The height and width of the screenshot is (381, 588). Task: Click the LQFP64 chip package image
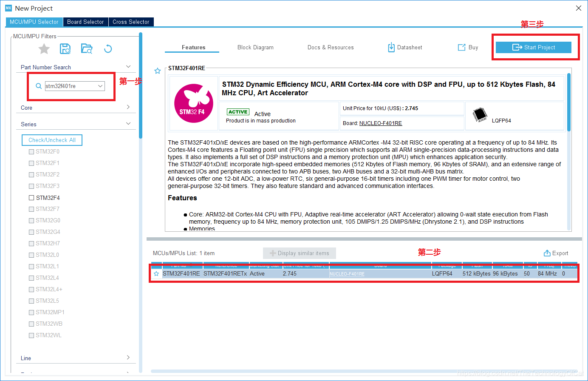pyautogui.click(x=480, y=115)
